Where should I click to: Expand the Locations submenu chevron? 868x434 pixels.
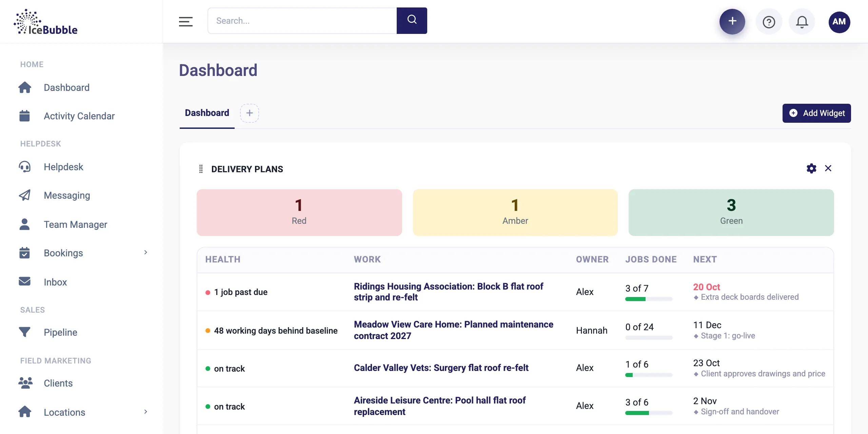pos(145,412)
